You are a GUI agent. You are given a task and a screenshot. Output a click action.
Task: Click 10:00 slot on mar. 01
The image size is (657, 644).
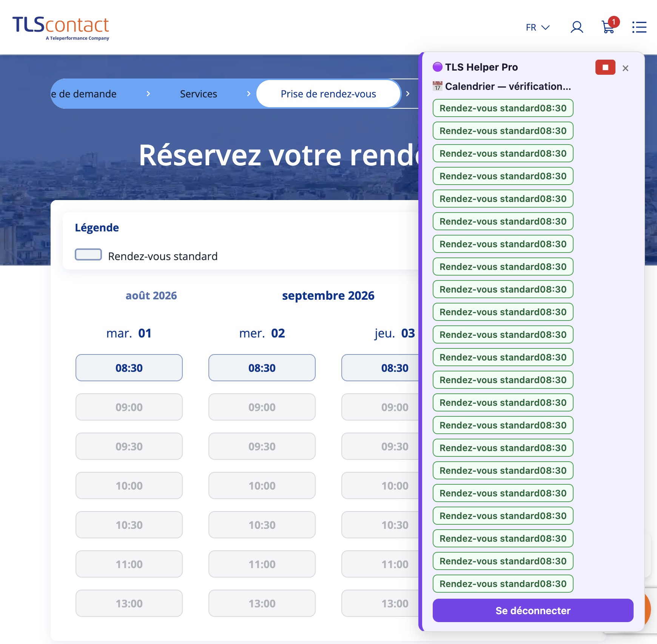pyautogui.click(x=129, y=485)
